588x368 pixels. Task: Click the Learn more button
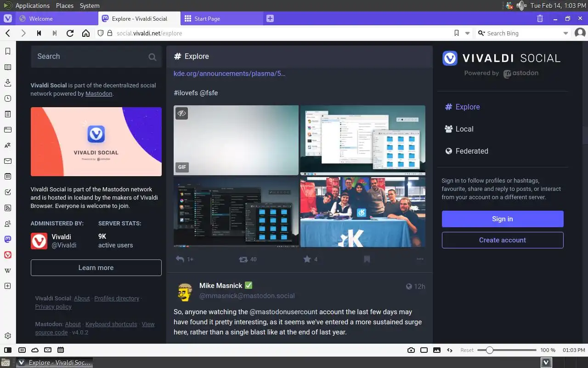(x=96, y=268)
